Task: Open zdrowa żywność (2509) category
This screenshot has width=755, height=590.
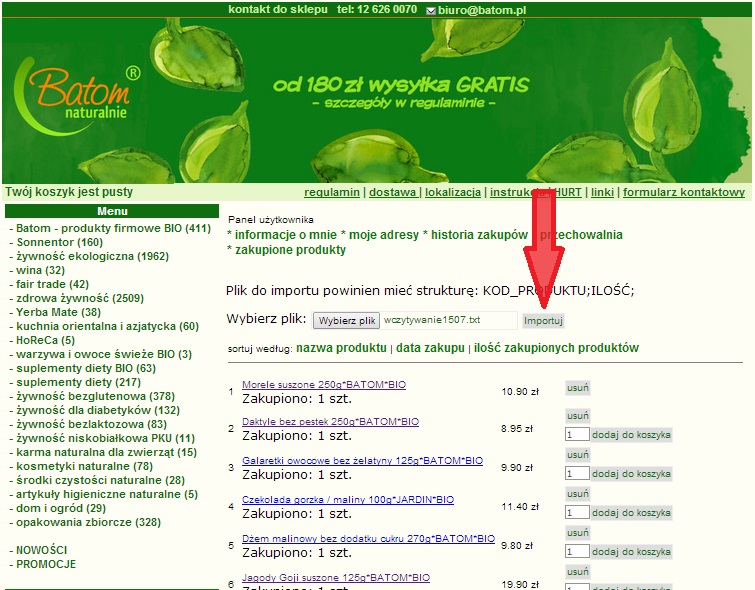Action: click(x=80, y=298)
